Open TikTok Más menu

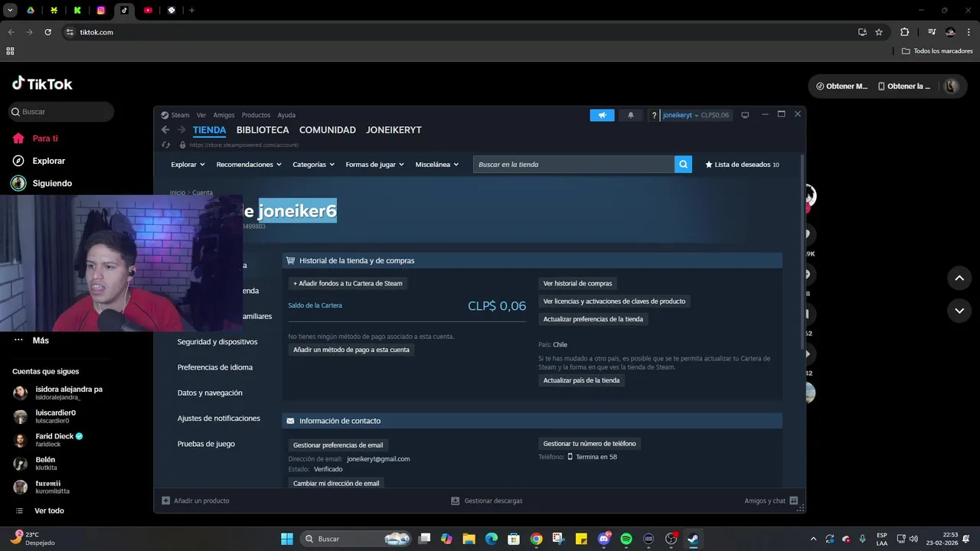pyautogui.click(x=41, y=341)
